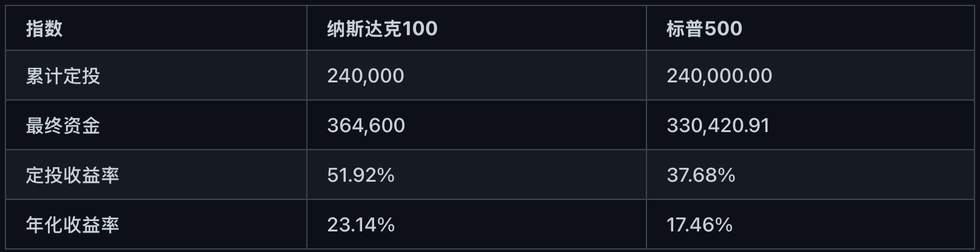Click the 364,600 final capital cell
This screenshot has width=980, height=252.
click(366, 125)
